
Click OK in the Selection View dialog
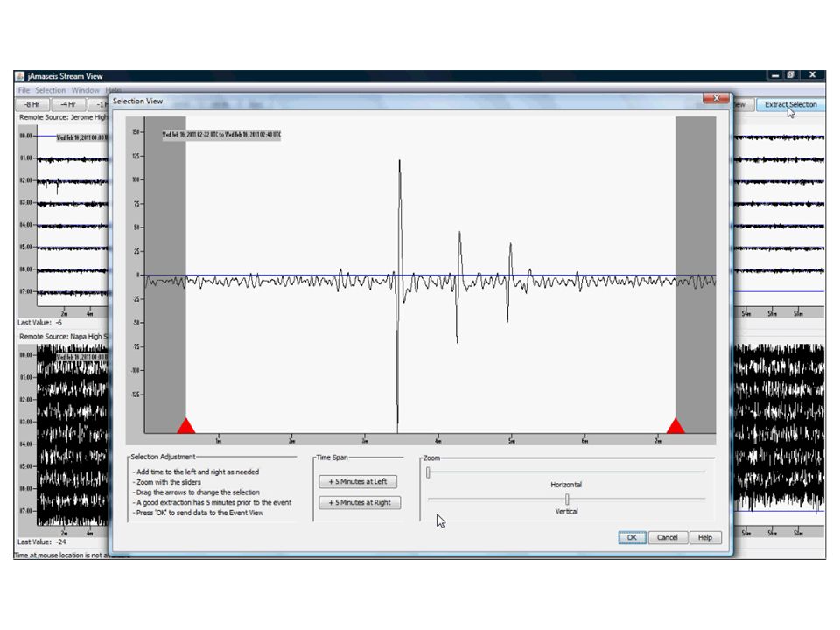(x=632, y=537)
